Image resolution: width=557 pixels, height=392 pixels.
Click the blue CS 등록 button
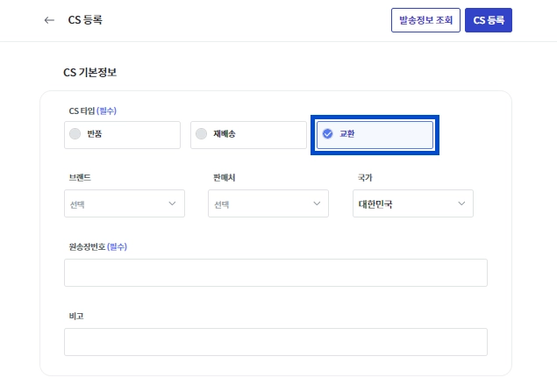[489, 20]
